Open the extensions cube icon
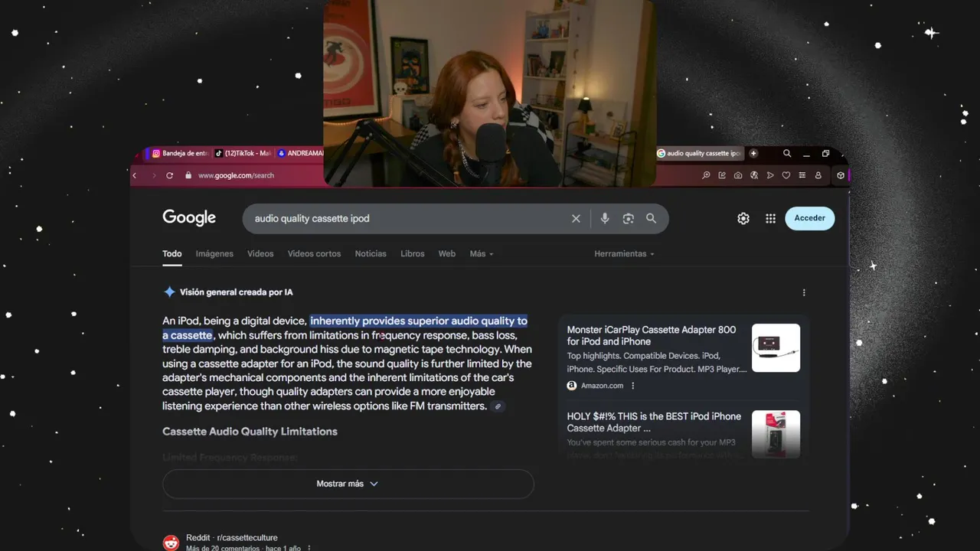The width and height of the screenshot is (980, 551). pos(841,175)
